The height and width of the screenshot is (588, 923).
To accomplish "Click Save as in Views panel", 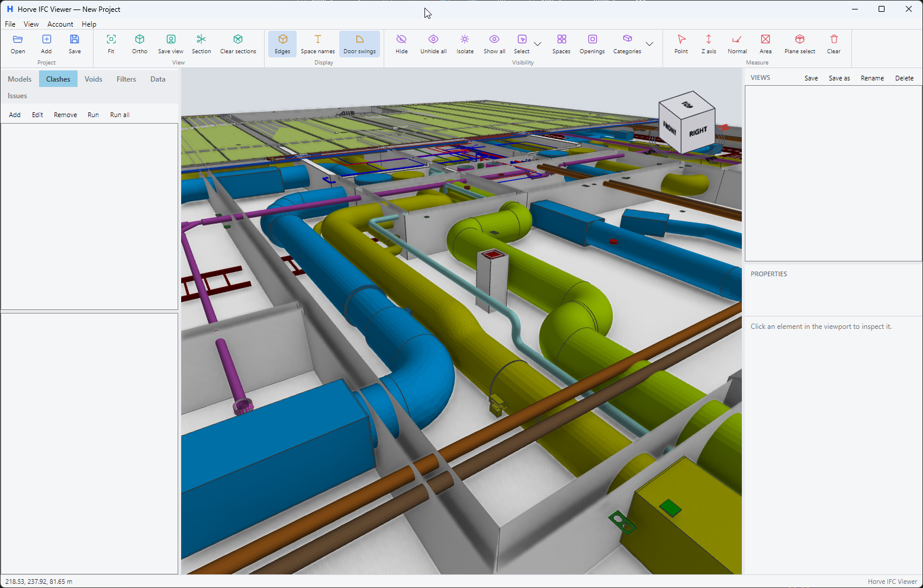I will [839, 78].
